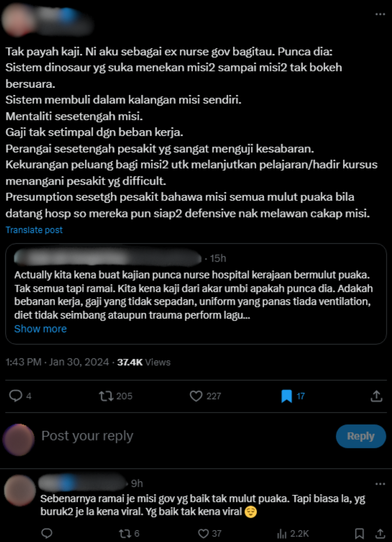
Task: Share the 9h reply
Action: [380, 533]
